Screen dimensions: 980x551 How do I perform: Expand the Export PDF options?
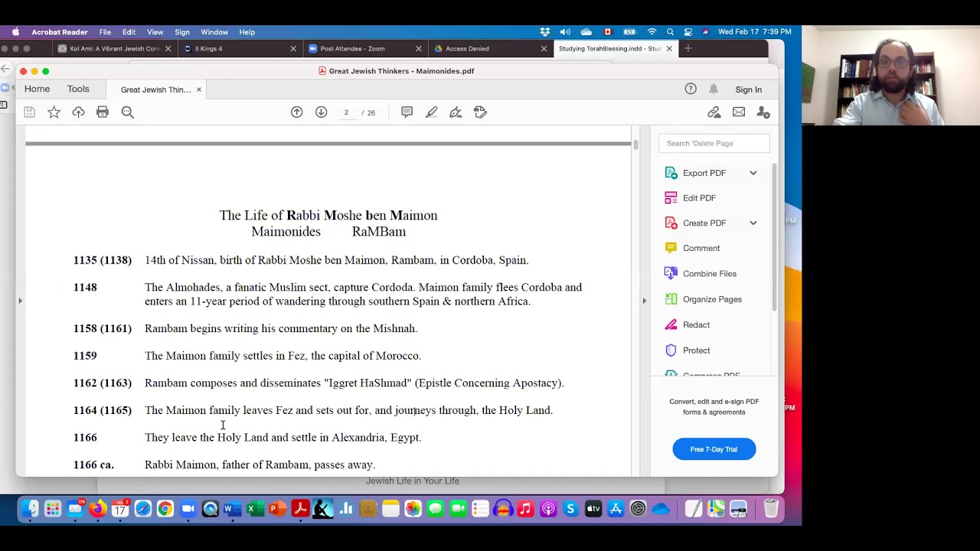tap(753, 173)
